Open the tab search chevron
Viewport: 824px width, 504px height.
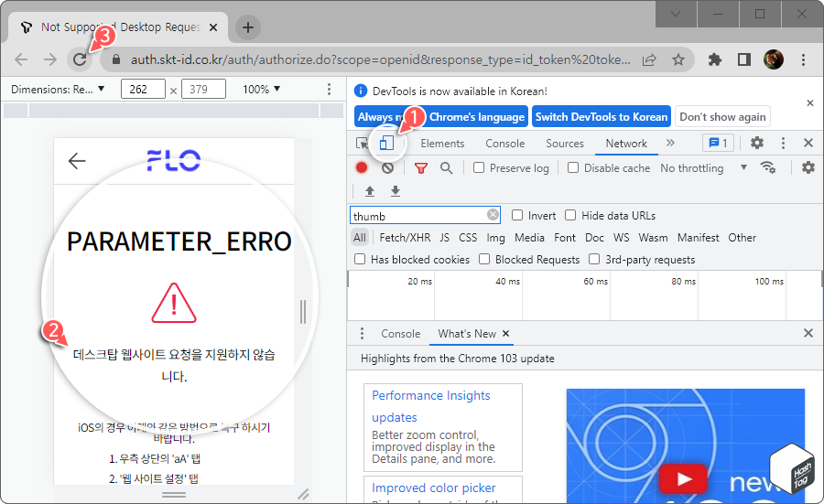[x=676, y=14]
